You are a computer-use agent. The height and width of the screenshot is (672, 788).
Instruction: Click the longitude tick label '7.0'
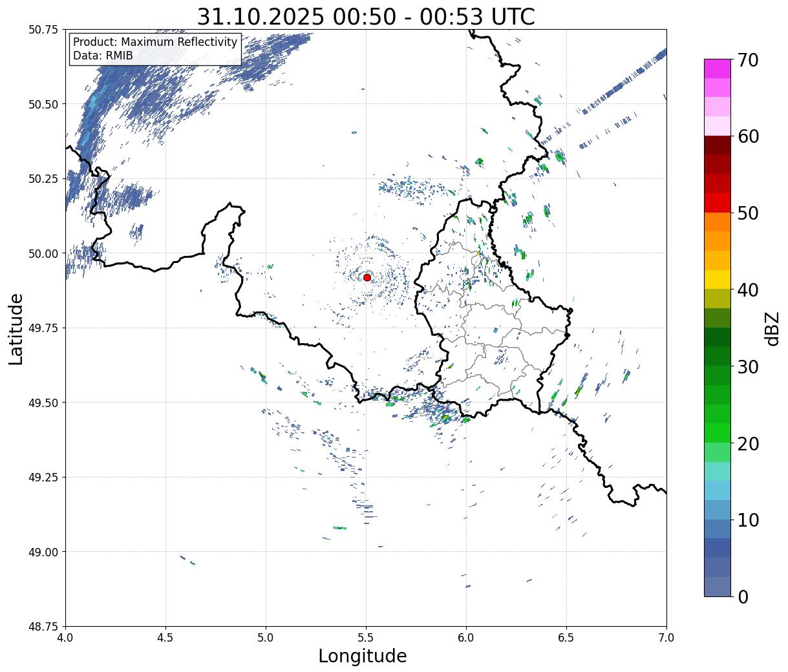[x=666, y=638]
